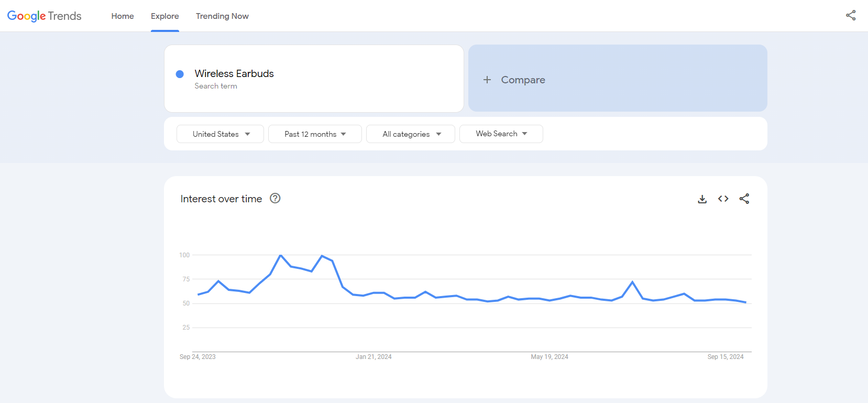This screenshot has width=868, height=403.
Task: Click the Interest over time heading
Action: (x=221, y=199)
